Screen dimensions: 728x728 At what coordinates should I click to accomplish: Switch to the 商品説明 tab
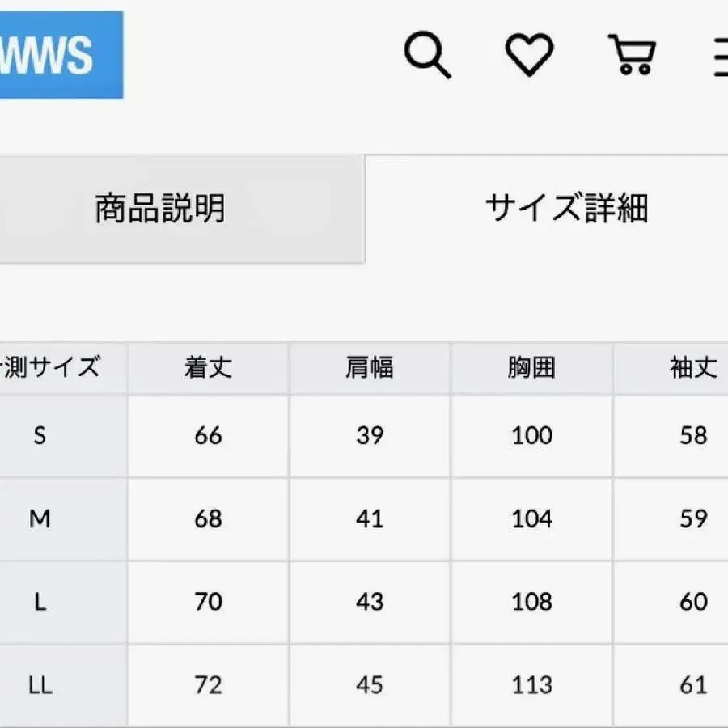(x=160, y=209)
